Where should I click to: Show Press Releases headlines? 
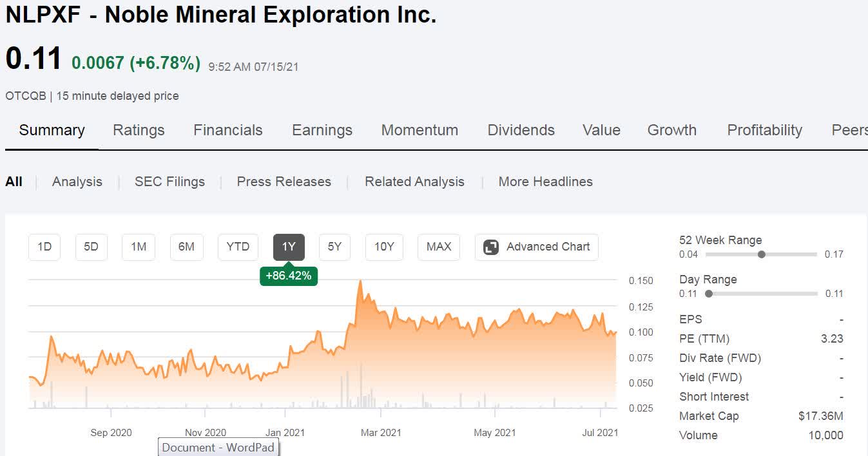coord(284,182)
